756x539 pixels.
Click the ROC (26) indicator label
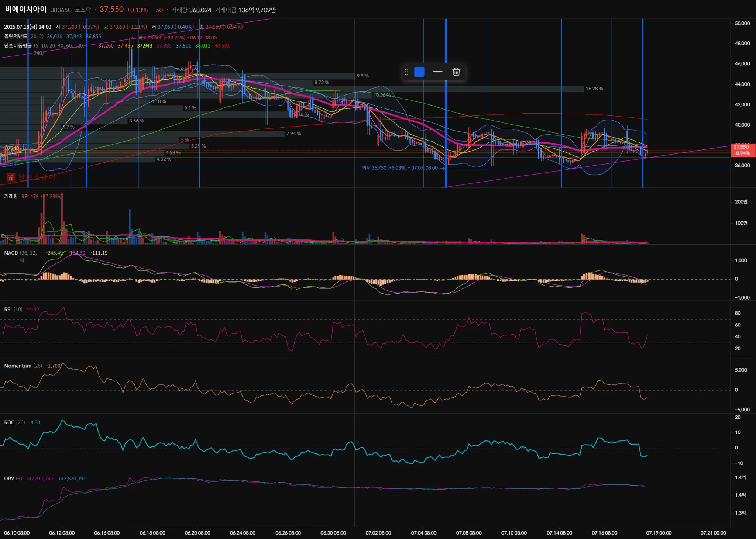click(14, 422)
